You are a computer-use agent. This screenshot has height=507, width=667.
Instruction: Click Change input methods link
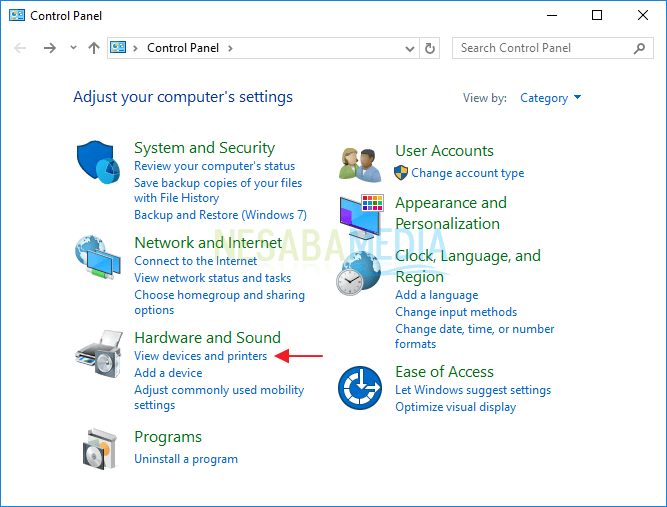point(456,312)
